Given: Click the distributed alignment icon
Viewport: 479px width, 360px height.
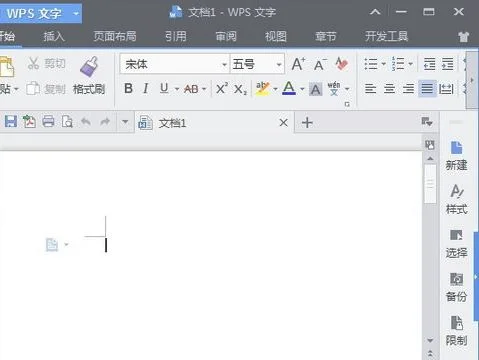Looking at the screenshot, I should (446, 89).
